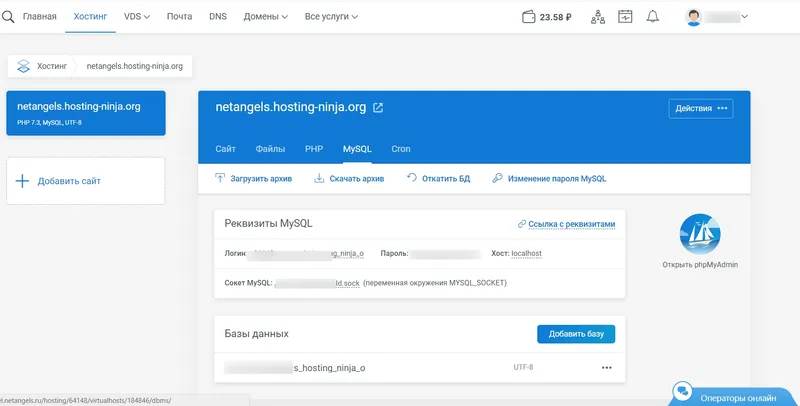800x406 pixels.
Task: Click the plus icon for Добавить сайт
Action: [22, 181]
